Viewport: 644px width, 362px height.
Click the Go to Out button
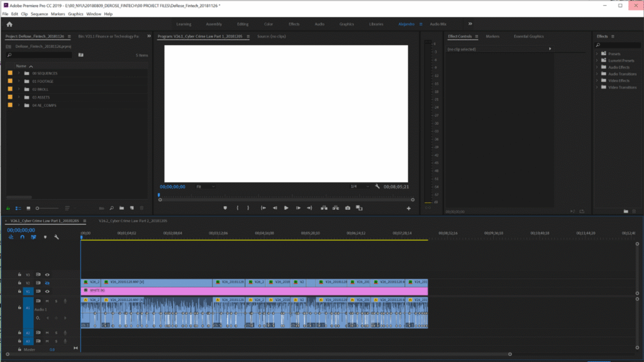click(x=309, y=208)
